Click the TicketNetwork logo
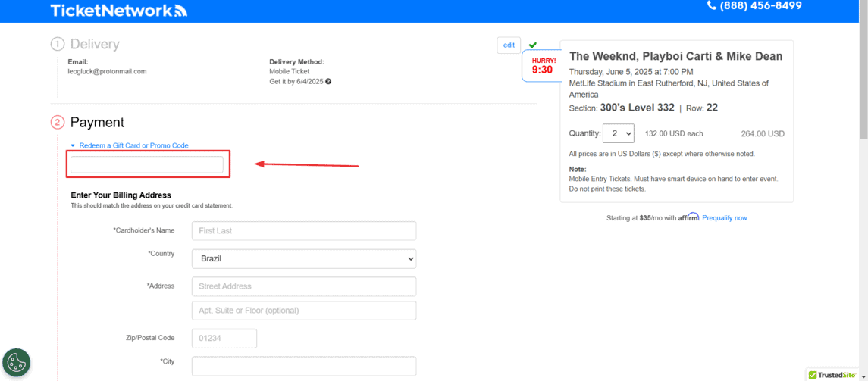 click(x=118, y=10)
